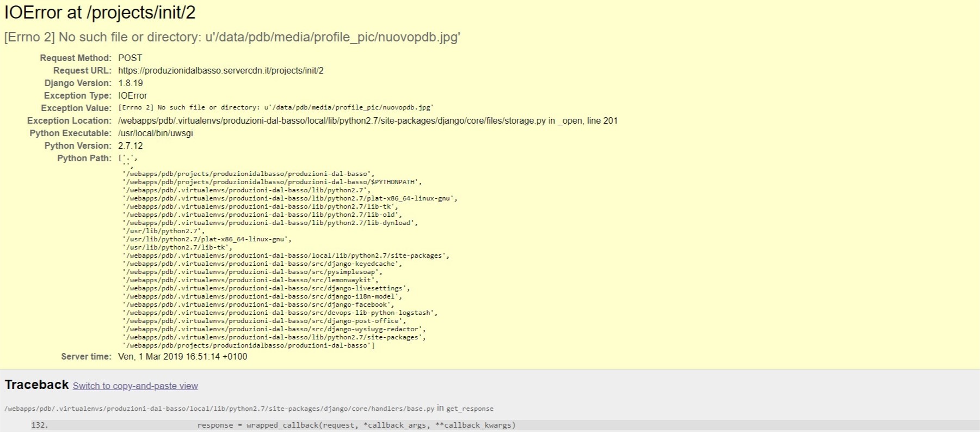Select the monospace Exception Value text
The height and width of the screenshot is (432, 980).
click(276, 107)
